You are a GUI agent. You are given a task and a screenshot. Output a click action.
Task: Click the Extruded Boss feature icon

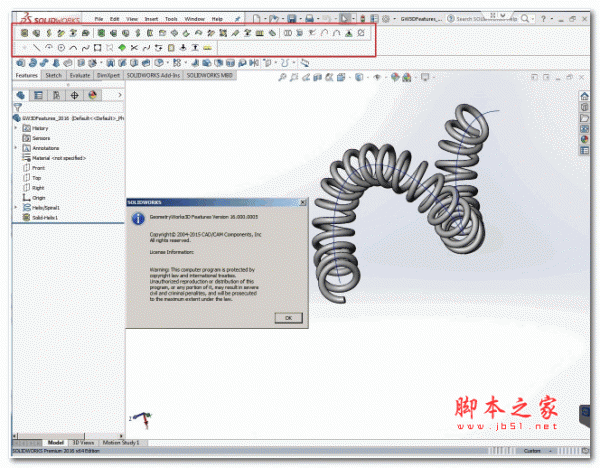[x=20, y=63]
